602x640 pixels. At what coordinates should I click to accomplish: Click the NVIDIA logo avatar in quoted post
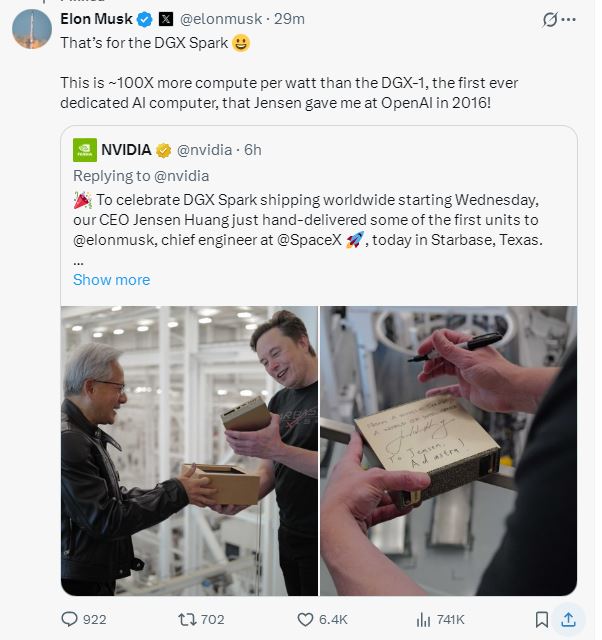coord(85,150)
